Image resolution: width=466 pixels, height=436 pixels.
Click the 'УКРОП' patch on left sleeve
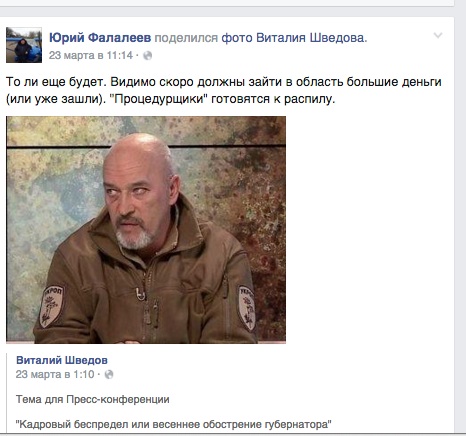(51, 306)
